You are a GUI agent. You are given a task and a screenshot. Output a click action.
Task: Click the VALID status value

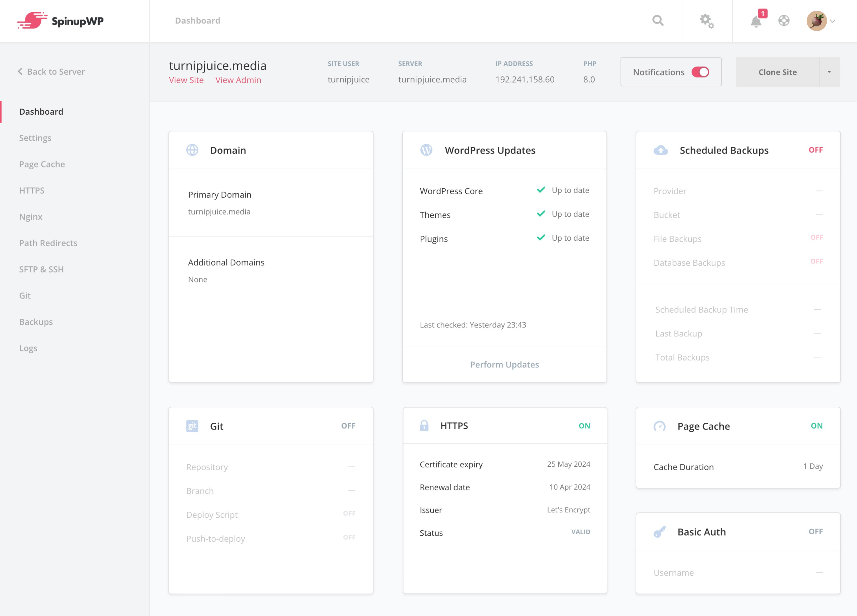pyautogui.click(x=581, y=532)
